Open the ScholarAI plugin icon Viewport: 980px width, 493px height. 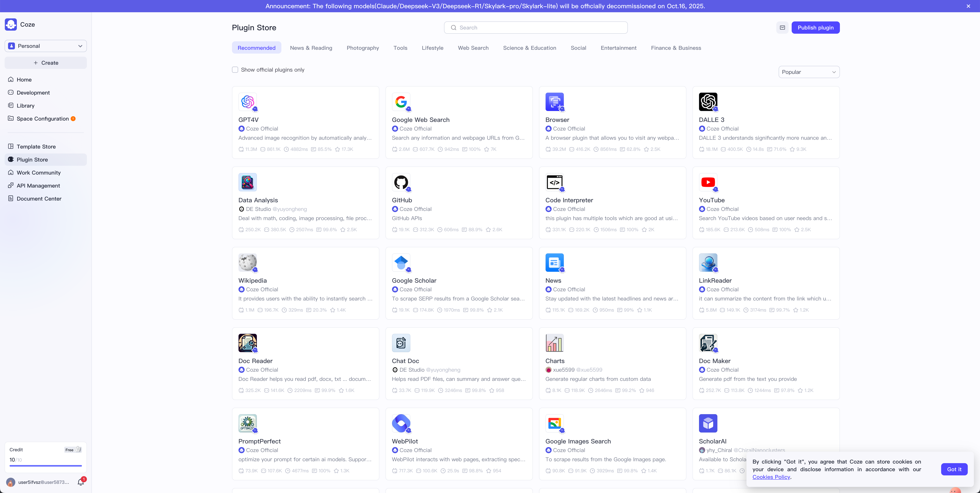pos(708,423)
